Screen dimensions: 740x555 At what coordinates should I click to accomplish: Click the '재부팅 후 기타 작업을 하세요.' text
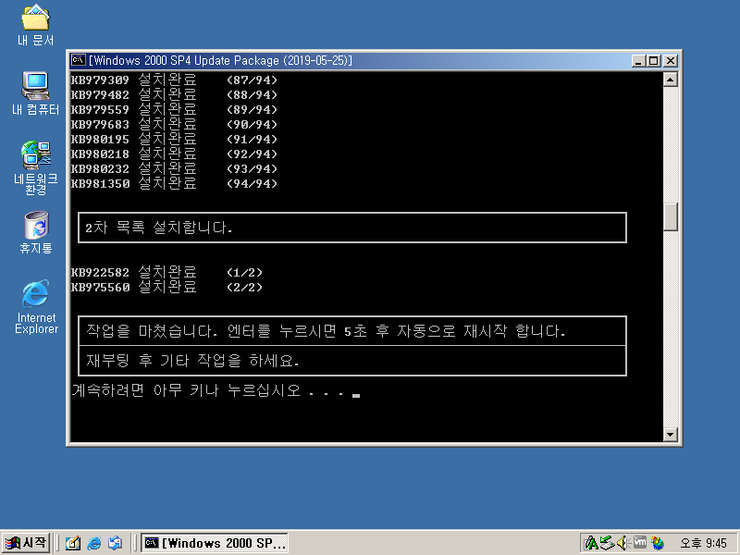tap(193, 361)
